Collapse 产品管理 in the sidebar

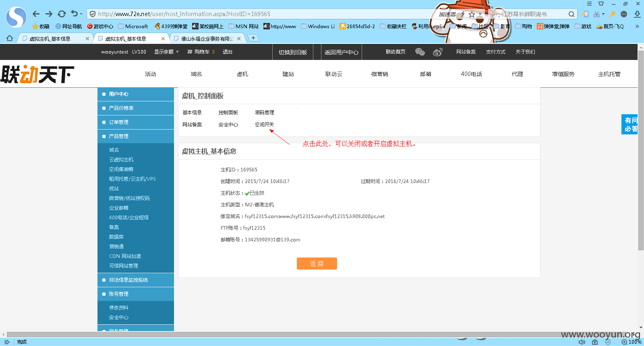click(x=136, y=136)
